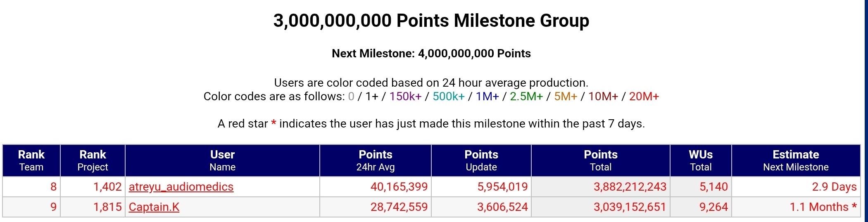This screenshot has width=868, height=222.
Task: Click the teal 500k+ color code
Action: [448, 97]
